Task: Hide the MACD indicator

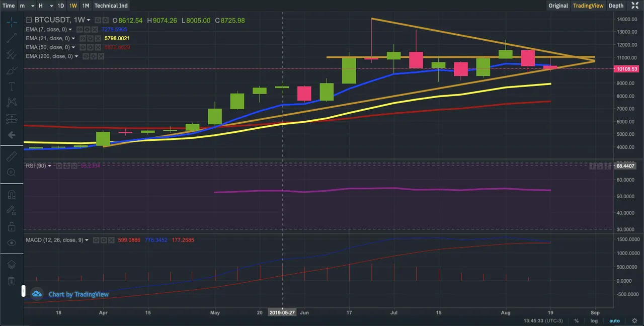Action: coord(96,240)
